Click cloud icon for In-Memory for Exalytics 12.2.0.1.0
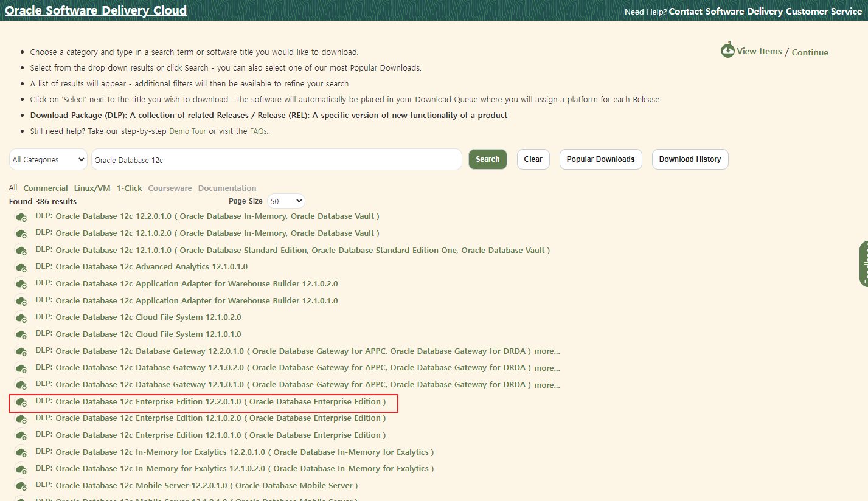Screen dimensions: 868x501 tap(21, 452)
